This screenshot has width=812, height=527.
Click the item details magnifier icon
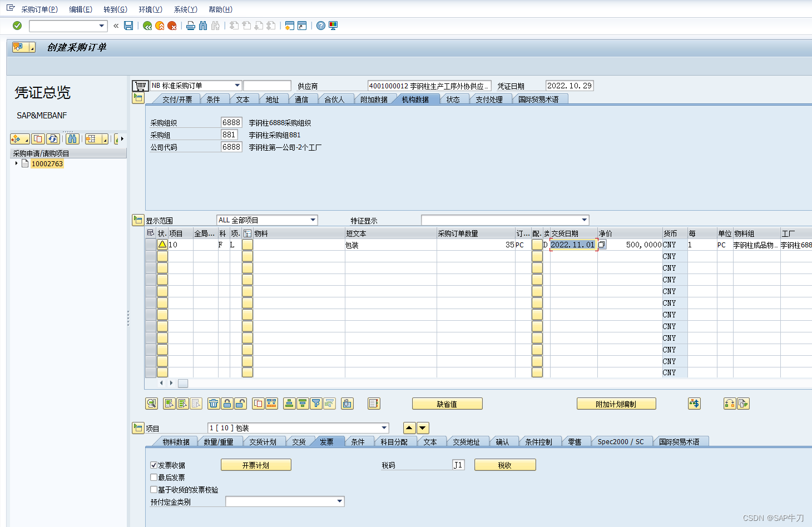pyautogui.click(x=151, y=404)
